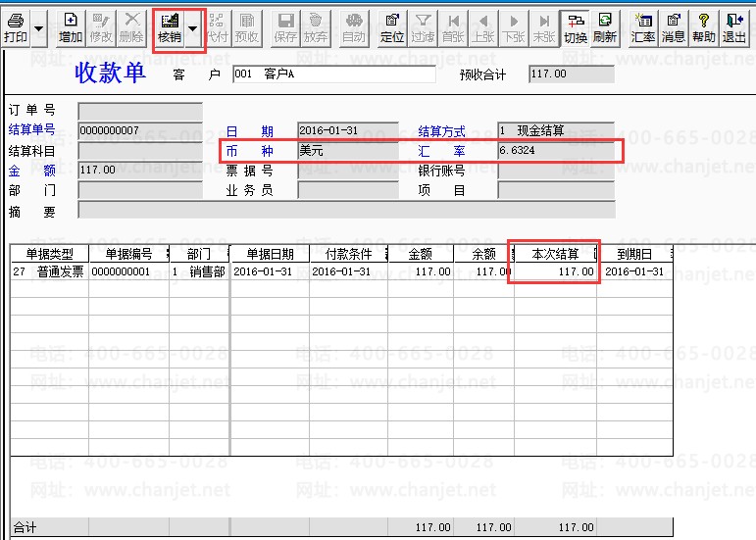Click the 消息 message icon
Screen dimensions: 756x540
pos(674,28)
